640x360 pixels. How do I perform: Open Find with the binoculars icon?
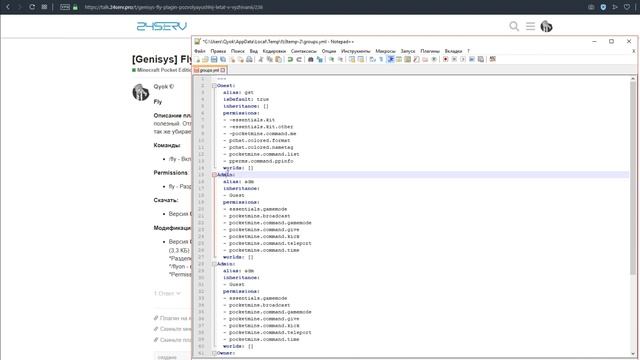coord(311,60)
